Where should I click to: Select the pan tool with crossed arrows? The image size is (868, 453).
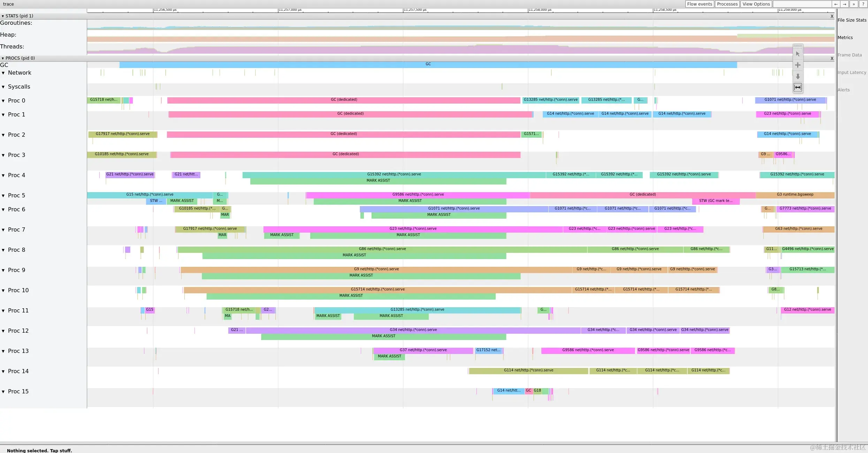coord(798,65)
